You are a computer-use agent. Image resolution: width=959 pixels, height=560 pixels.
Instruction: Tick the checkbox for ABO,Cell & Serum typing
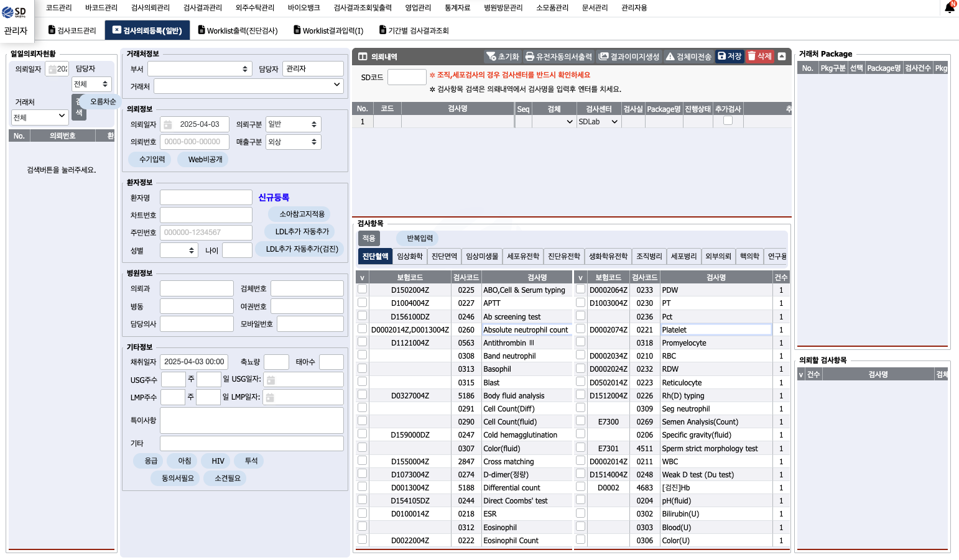[x=362, y=290]
